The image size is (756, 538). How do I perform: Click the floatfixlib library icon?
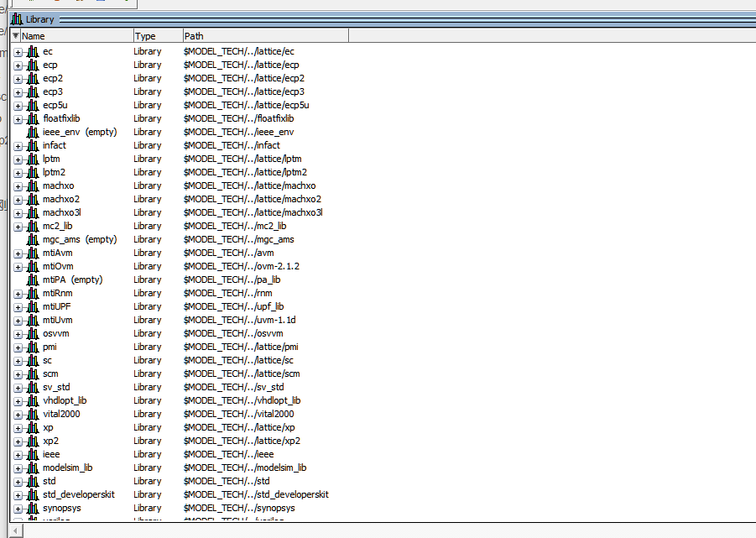click(x=33, y=118)
